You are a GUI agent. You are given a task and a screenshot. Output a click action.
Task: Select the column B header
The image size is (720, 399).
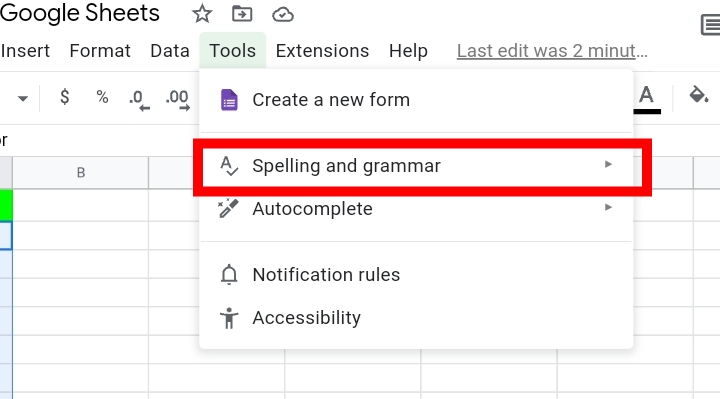(x=80, y=172)
